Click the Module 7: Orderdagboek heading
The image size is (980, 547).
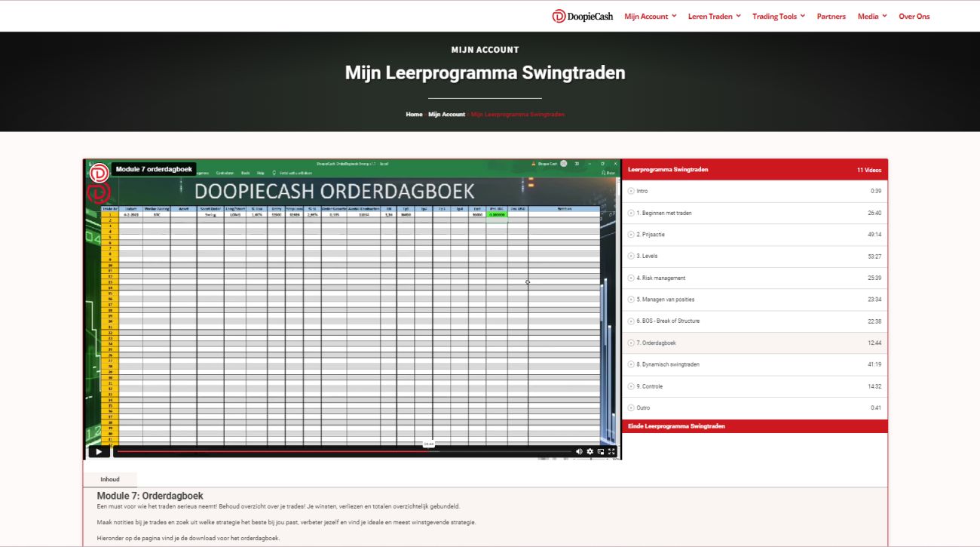pos(150,496)
